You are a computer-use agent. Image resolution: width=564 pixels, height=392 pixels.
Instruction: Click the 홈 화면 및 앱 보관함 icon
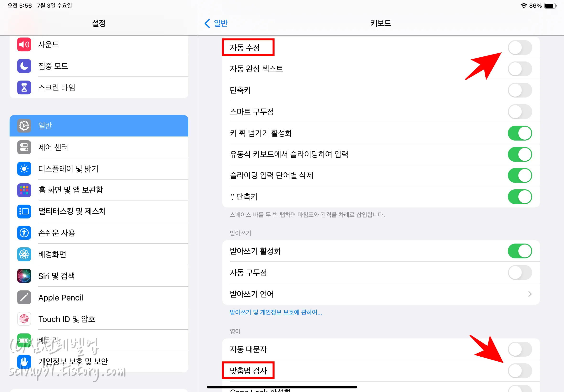24,190
